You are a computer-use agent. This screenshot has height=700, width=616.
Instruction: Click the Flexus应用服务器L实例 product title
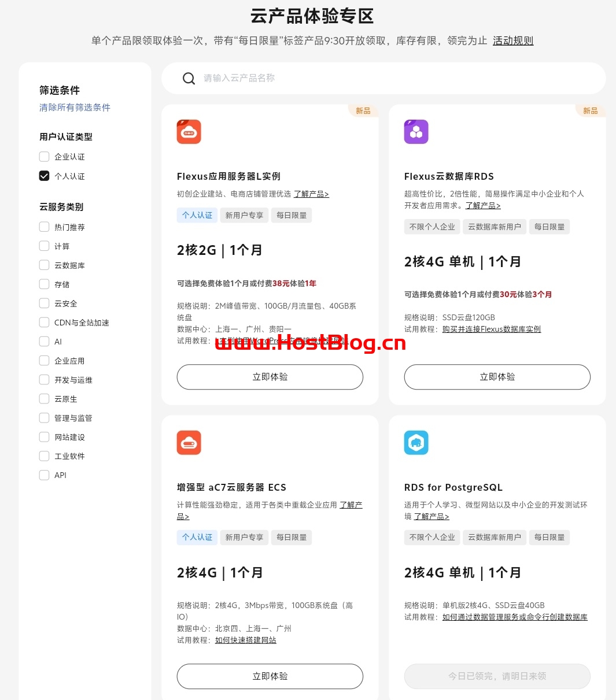(228, 176)
